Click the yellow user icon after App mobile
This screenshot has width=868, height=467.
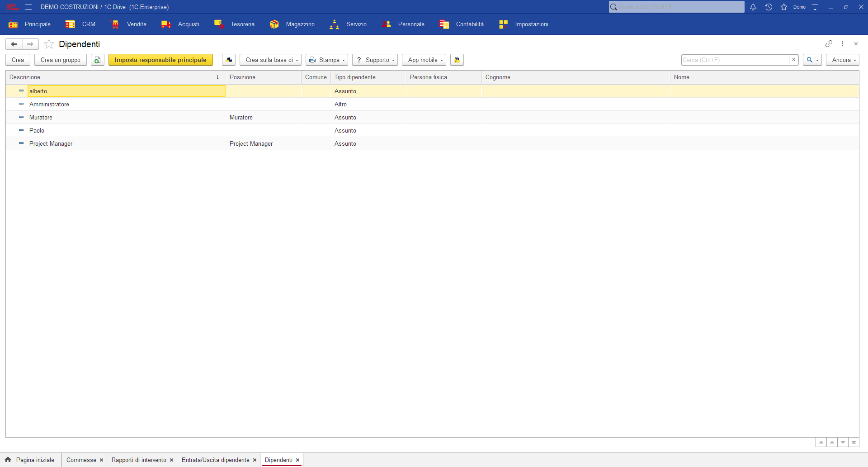(x=457, y=60)
